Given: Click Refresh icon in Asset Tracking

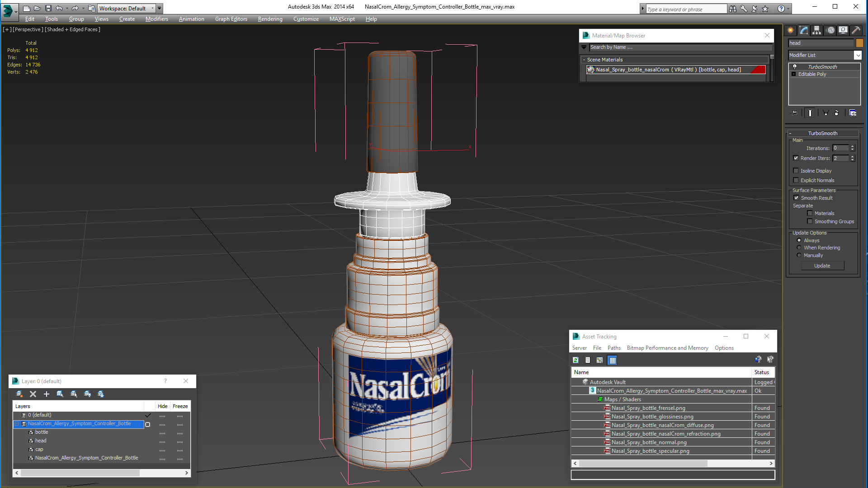Looking at the screenshot, I should click(576, 360).
